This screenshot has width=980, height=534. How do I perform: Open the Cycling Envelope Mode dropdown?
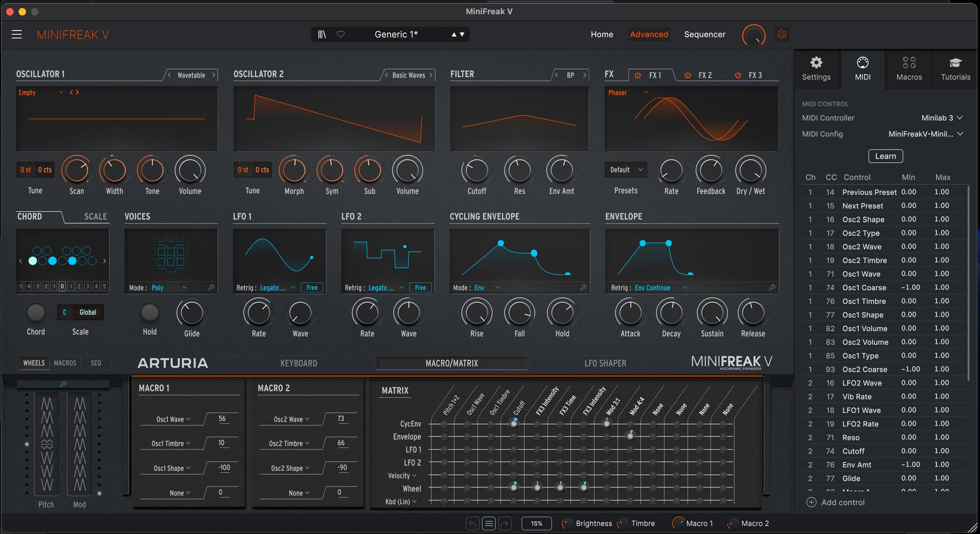tap(487, 287)
